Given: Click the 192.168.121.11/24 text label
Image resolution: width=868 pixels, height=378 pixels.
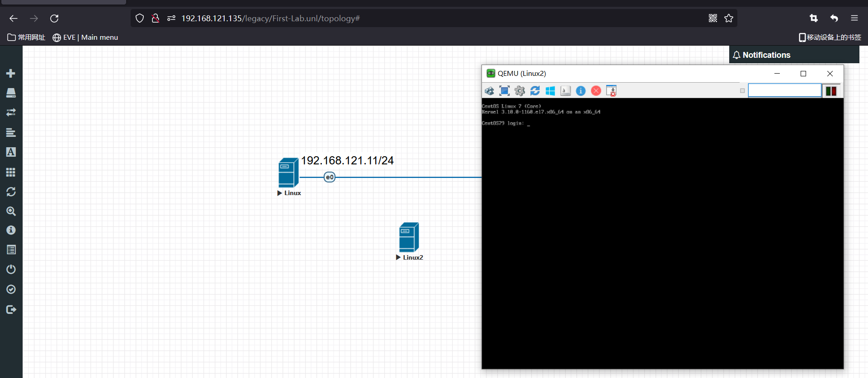Looking at the screenshot, I should pyautogui.click(x=347, y=161).
